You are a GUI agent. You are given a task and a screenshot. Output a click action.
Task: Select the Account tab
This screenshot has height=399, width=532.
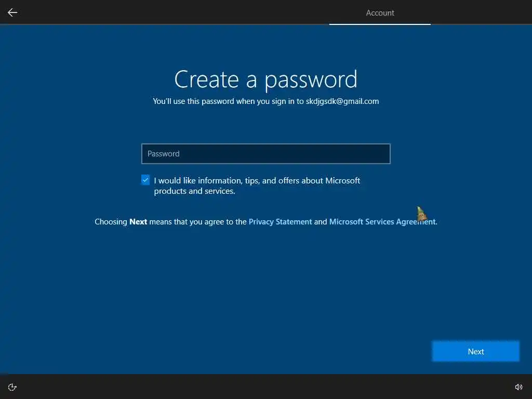click(x=380, y=13)
